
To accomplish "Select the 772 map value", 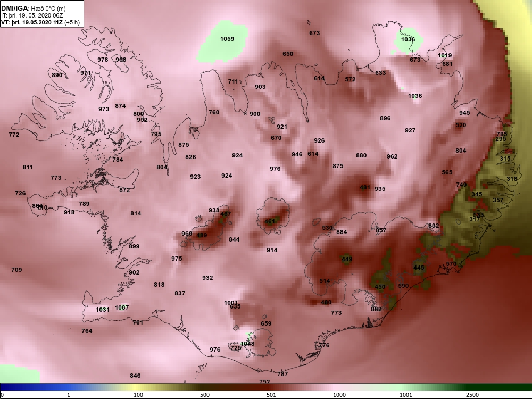I will tap(14, 135).
